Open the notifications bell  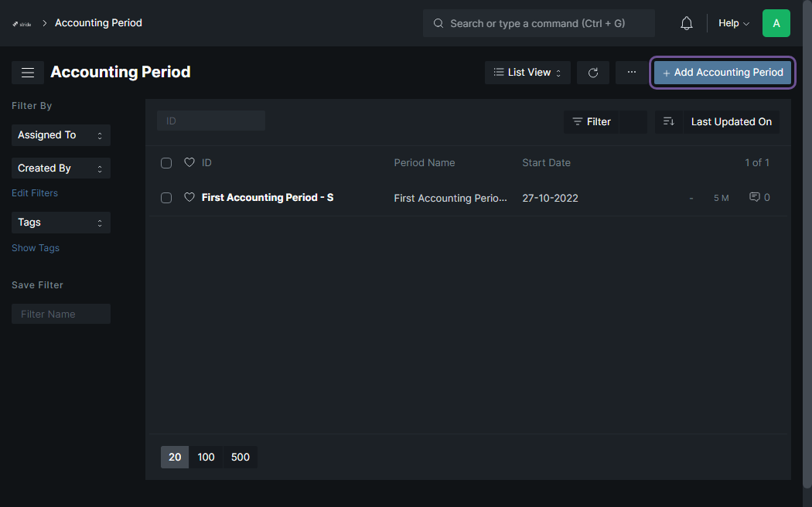[x=686, y=23]
